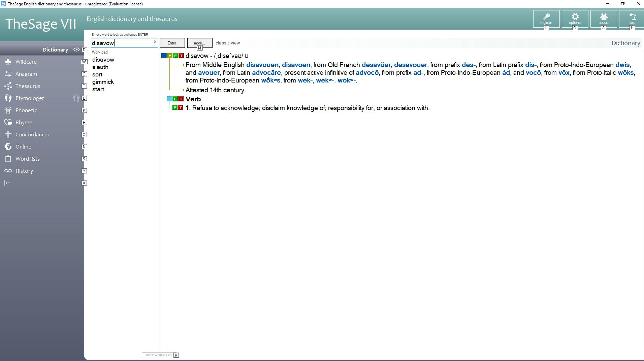644x361 pixels.
Task: Switch to classic view
Action: pos(228,43)
